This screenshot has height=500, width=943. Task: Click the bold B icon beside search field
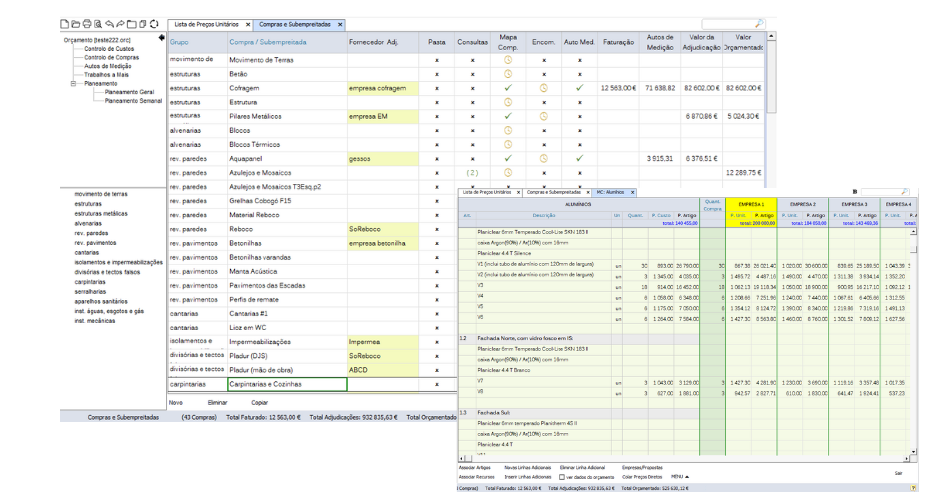(x=855, y=192)
